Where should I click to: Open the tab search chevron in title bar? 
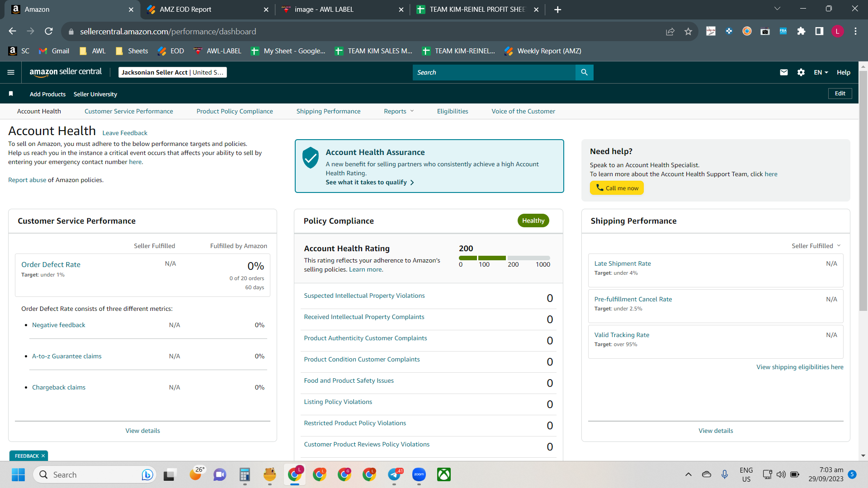point(777,9)
